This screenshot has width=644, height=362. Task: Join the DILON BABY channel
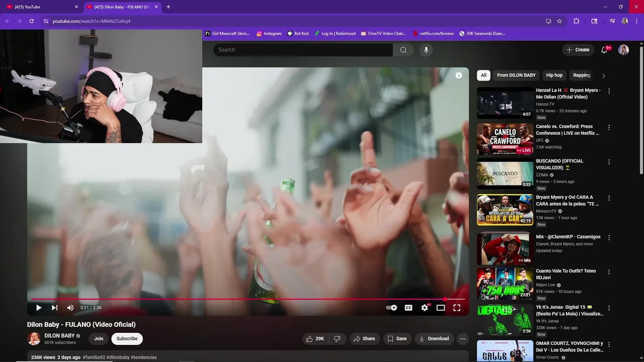99,339
